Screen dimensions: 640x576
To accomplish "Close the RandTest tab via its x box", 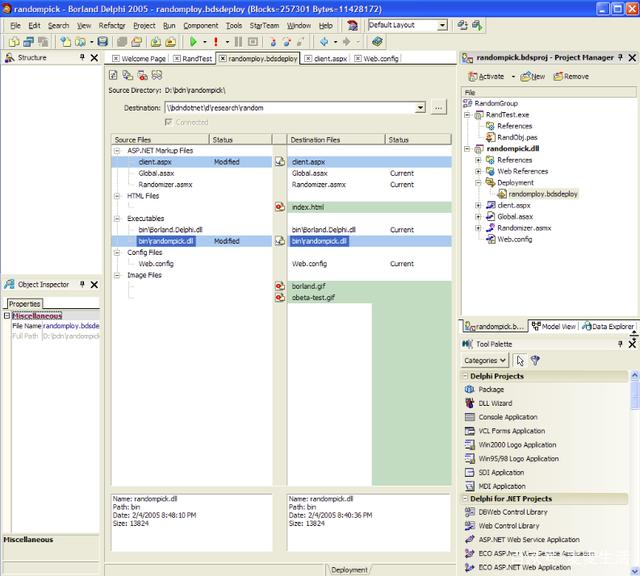I will point(177,59).
